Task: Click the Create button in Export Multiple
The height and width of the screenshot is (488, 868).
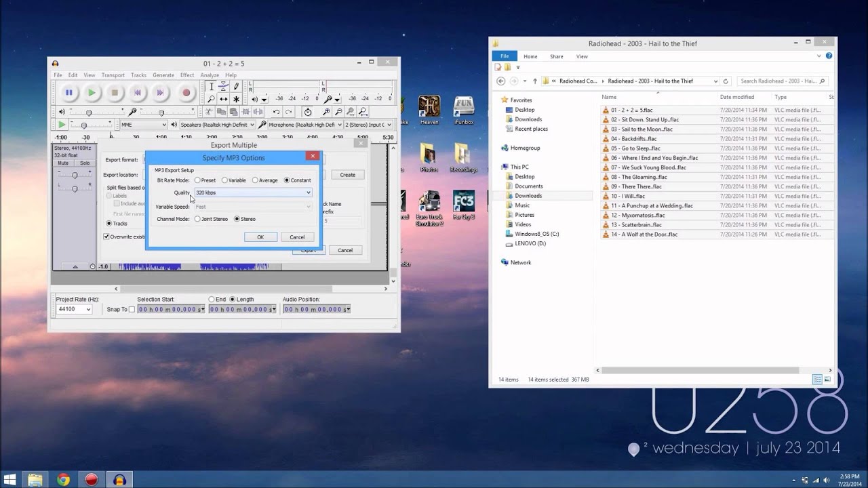Action: coord(347,175)
